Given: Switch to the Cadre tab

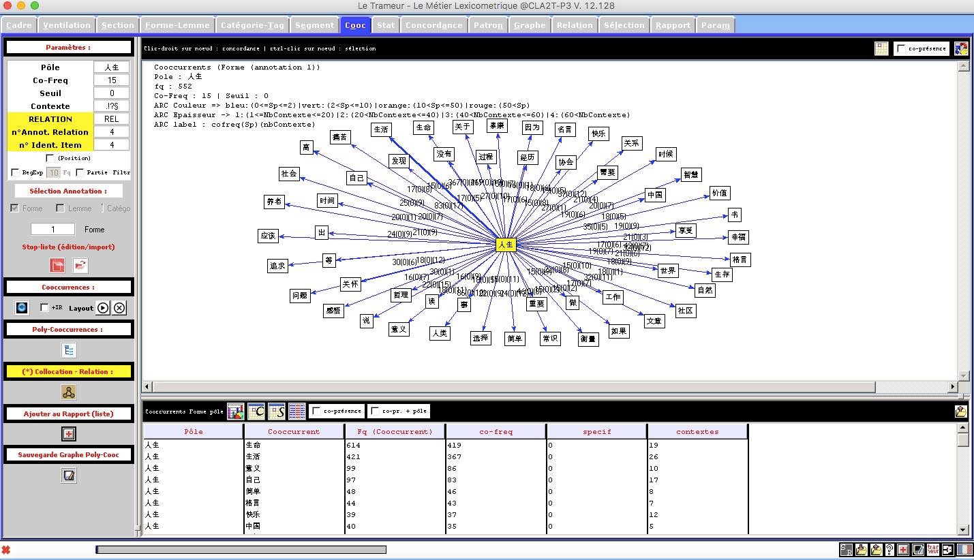Looking at the screenshot, I should pyautogui.click(x=18, y=25).
